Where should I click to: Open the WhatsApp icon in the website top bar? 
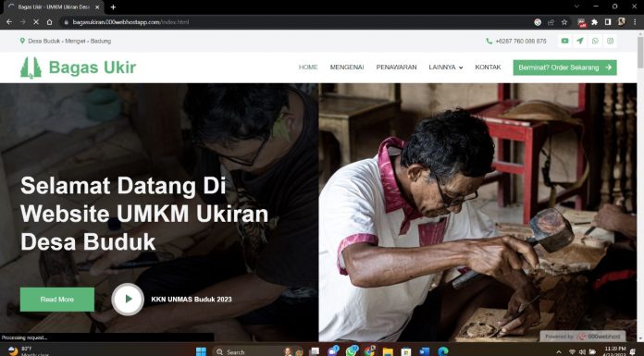click(595, 41)
